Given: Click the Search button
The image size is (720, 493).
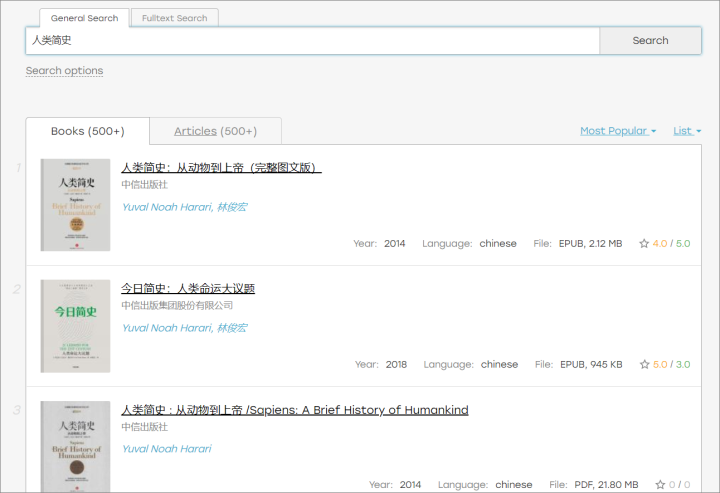Looking at the screenshot, I should [650, 40].
